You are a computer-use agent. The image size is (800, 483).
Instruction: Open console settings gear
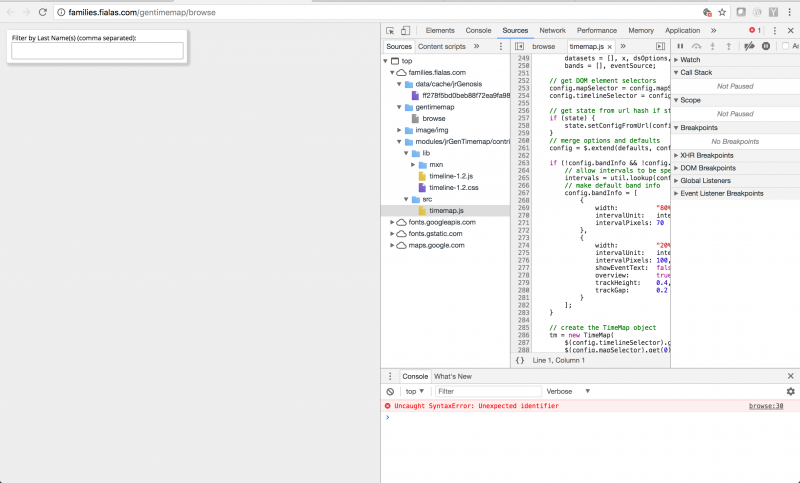[790, 391]
